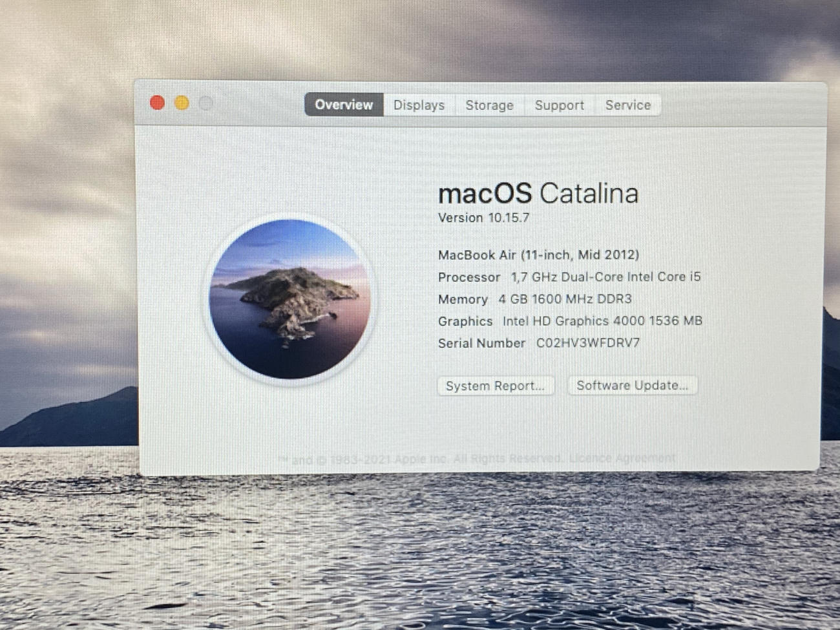The image size is (840, 630).
Task: Open the Storage tab
Action: point(489,105)
